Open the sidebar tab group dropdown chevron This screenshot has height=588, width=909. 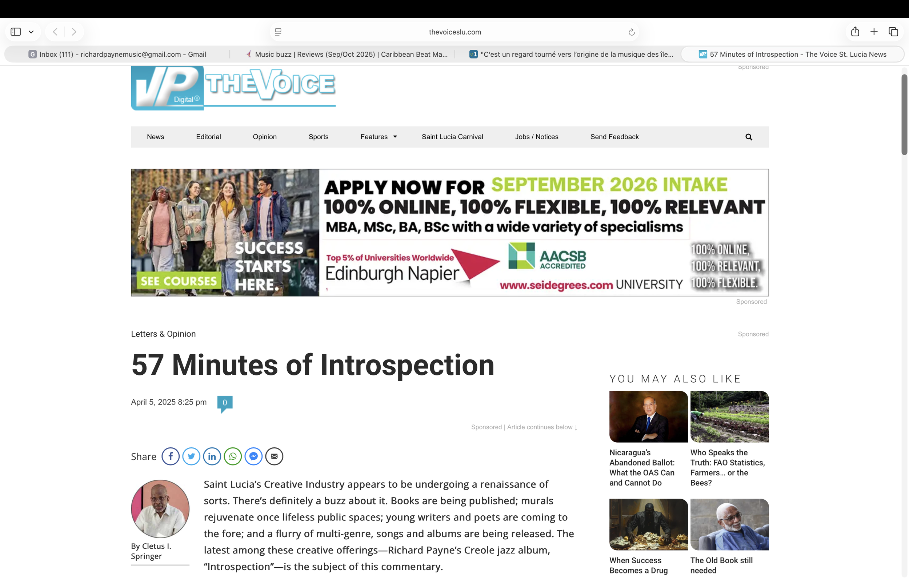point(31,32)
